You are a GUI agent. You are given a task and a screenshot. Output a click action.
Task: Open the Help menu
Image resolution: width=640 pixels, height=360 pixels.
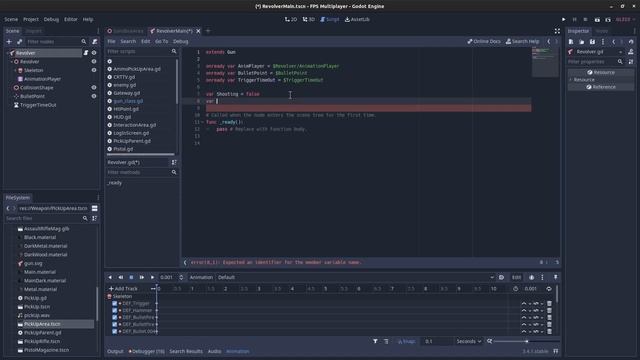[x=88, y=19]
